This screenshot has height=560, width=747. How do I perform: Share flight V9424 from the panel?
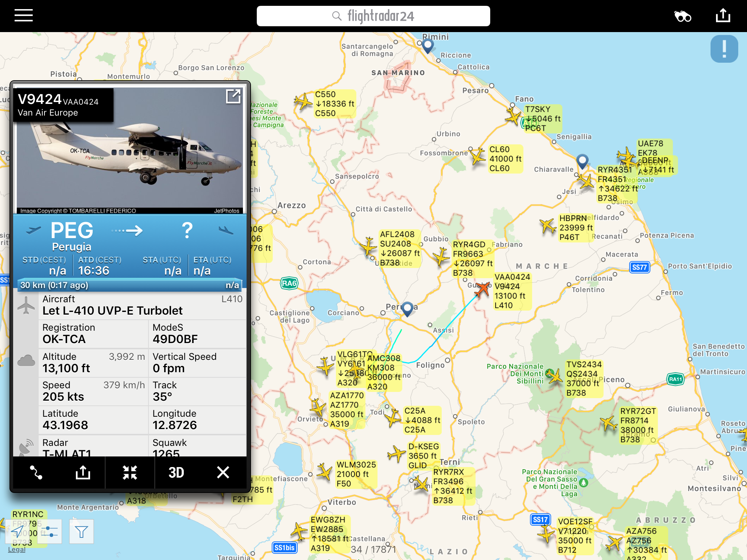click(83, 472)
